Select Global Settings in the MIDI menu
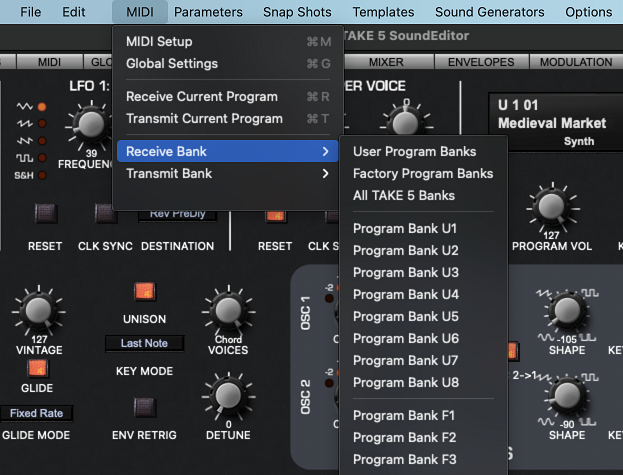Screen dimensions: 623x475 pyautogui.click(x=172, y=63)
